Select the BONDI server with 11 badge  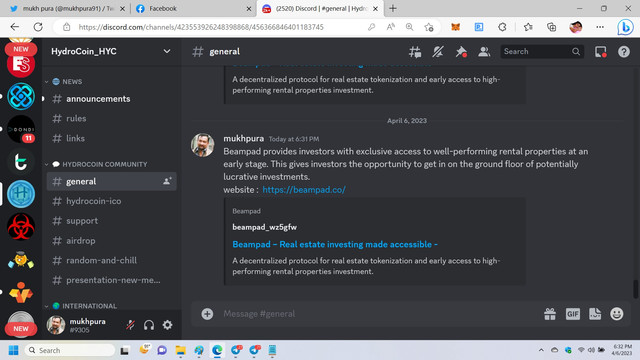(x=21, y=129)
